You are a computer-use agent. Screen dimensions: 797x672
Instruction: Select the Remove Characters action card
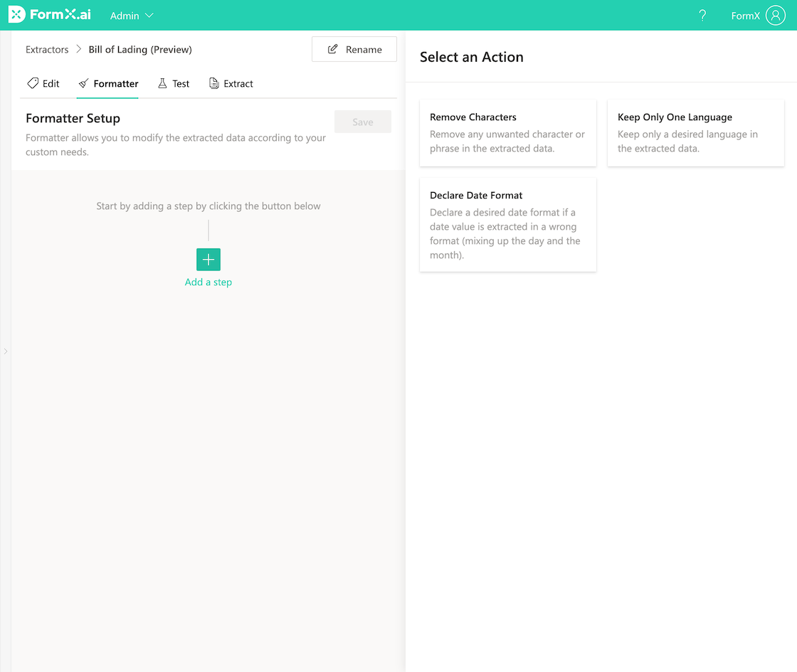507,132
